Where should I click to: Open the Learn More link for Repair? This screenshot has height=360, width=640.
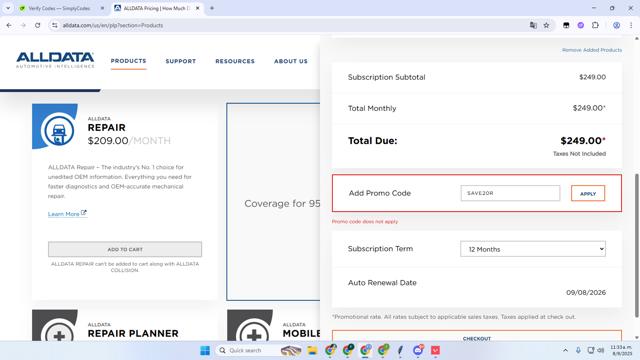click(x=64, y=214)
